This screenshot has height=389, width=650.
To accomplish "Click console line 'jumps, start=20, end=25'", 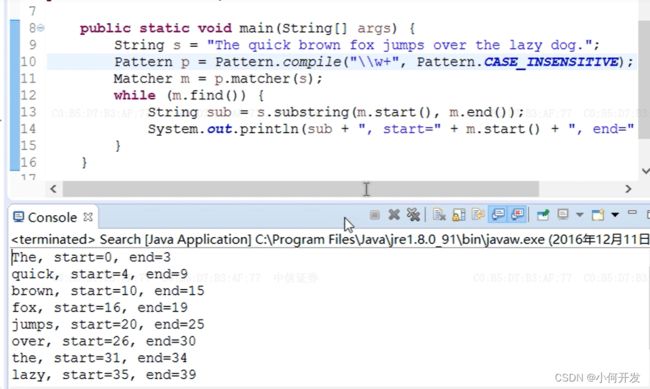I will point(108,324).
